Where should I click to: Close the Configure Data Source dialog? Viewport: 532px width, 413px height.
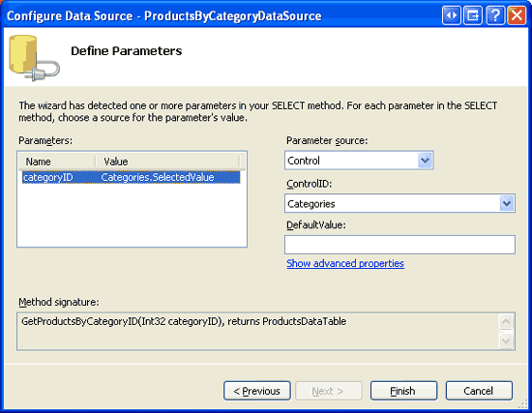(517, 15)
